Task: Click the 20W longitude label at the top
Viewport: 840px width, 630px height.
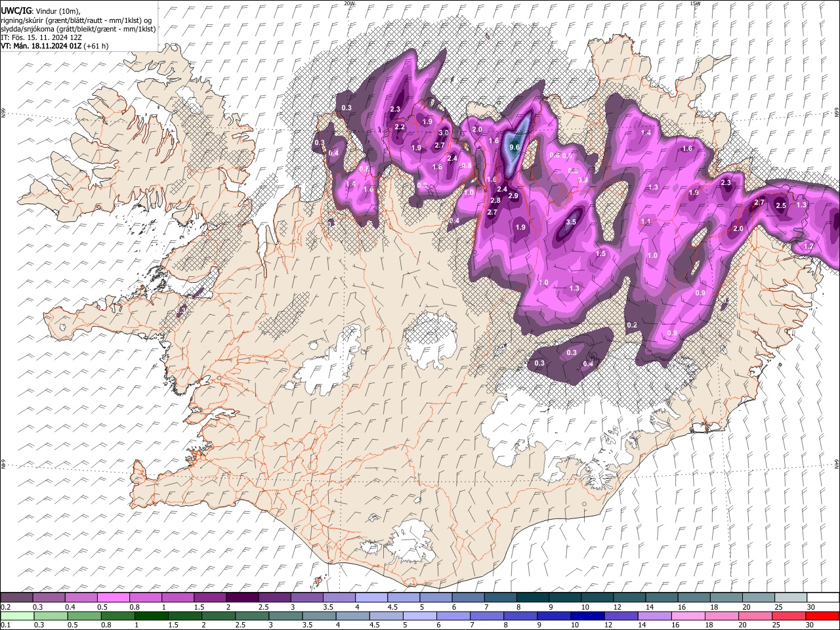Action: click(x=349, y=3)
